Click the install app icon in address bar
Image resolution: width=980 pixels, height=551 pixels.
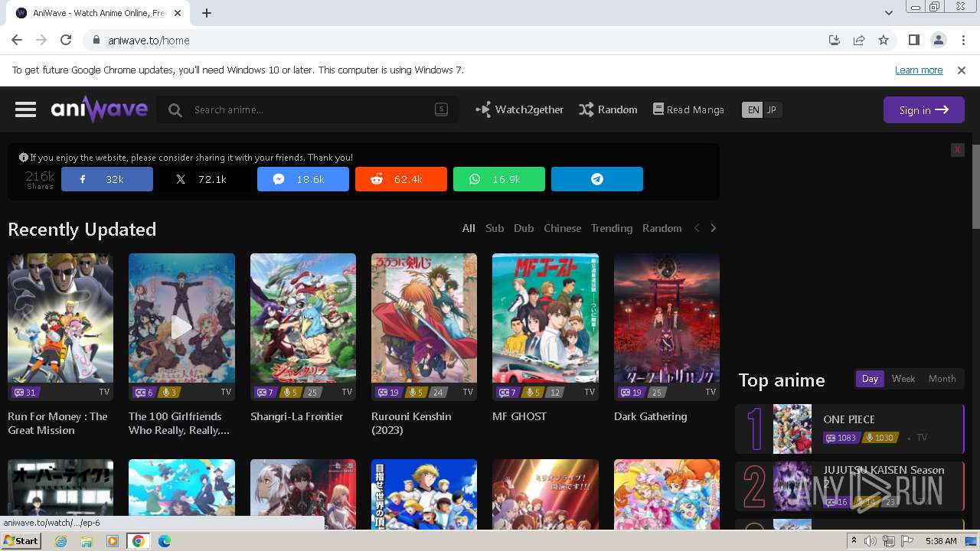pyautogui.click(x=835, y=40)
